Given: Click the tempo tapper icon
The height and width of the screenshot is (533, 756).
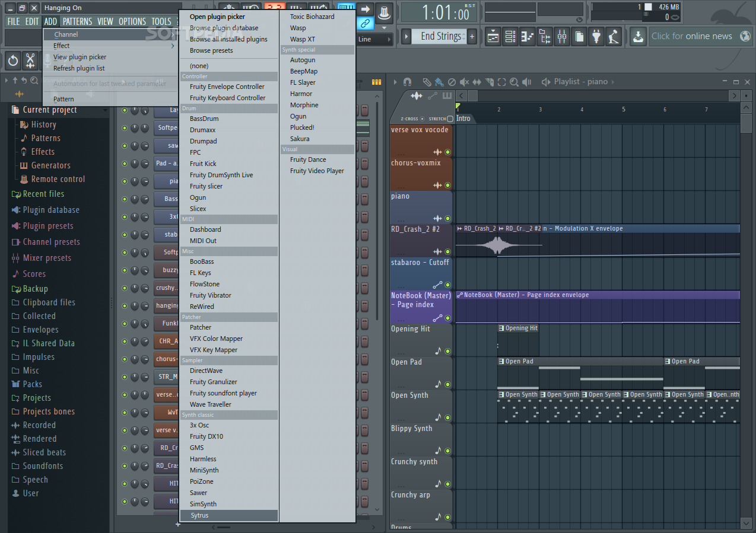Looking at the screenshot, I should coord(614,37).
